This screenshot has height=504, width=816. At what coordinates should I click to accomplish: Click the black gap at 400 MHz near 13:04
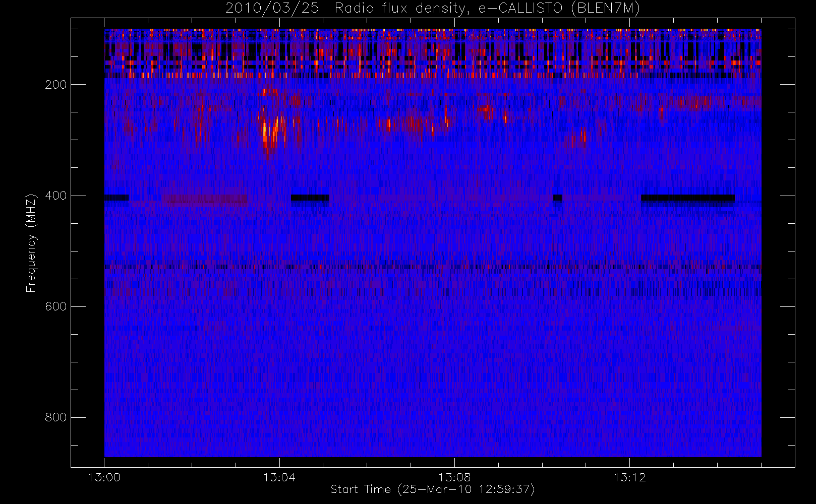[310, 198]
